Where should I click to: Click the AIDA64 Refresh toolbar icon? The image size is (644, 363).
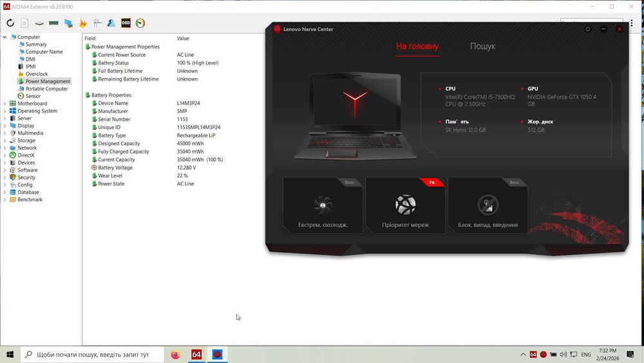10,23
